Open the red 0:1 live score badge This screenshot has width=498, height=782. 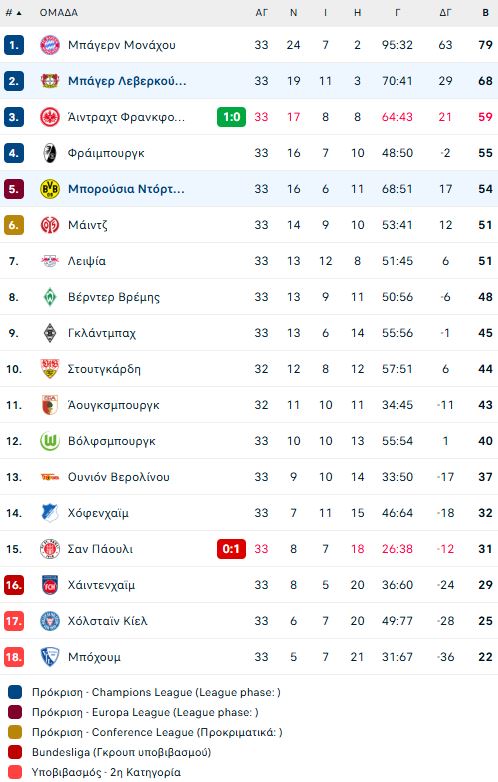coord(231,549)
